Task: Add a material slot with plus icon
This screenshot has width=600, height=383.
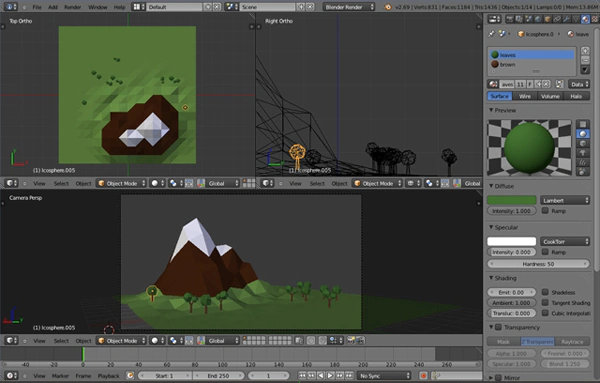Action: coord(585,51)
